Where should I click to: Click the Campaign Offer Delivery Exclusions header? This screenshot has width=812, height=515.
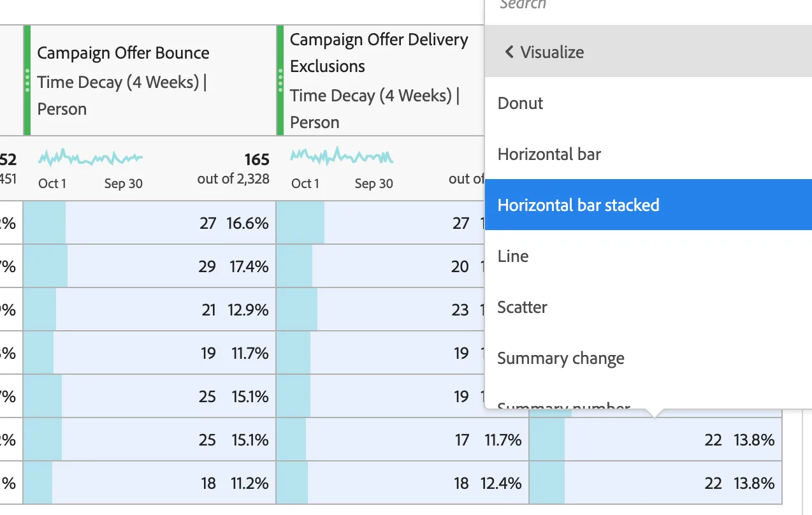(x=381, y=80)
